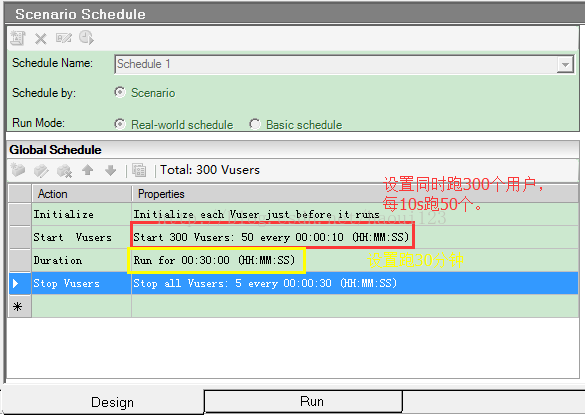
Task: Click the Move Action Down arrow
Action: coord(110,170)
